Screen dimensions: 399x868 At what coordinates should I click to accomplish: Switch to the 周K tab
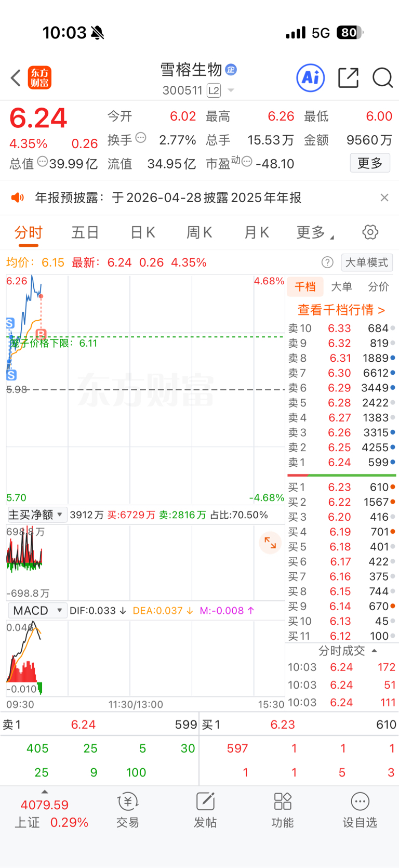[x=199, y=232]
